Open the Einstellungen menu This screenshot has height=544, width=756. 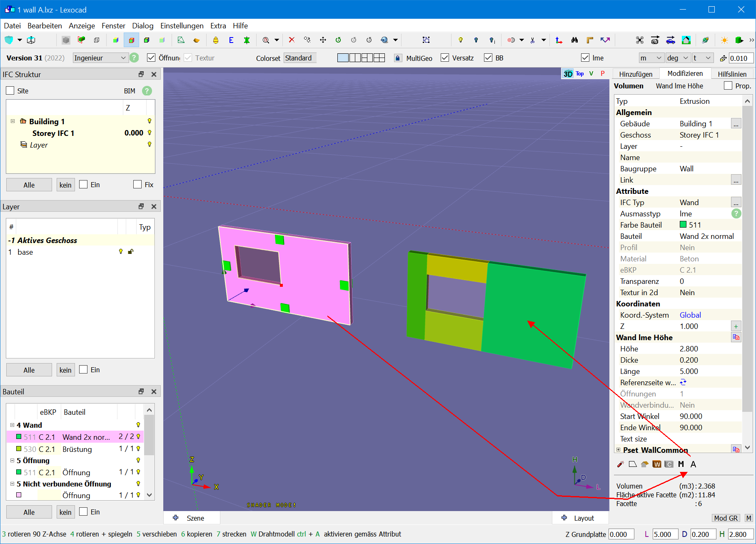point(182,26)
